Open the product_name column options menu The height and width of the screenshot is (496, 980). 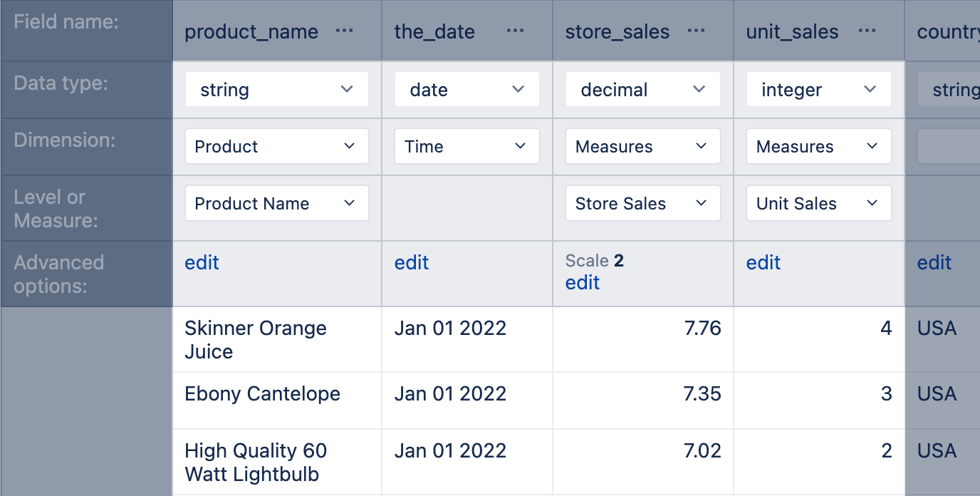pyautogui.click(x=344, y=31)
